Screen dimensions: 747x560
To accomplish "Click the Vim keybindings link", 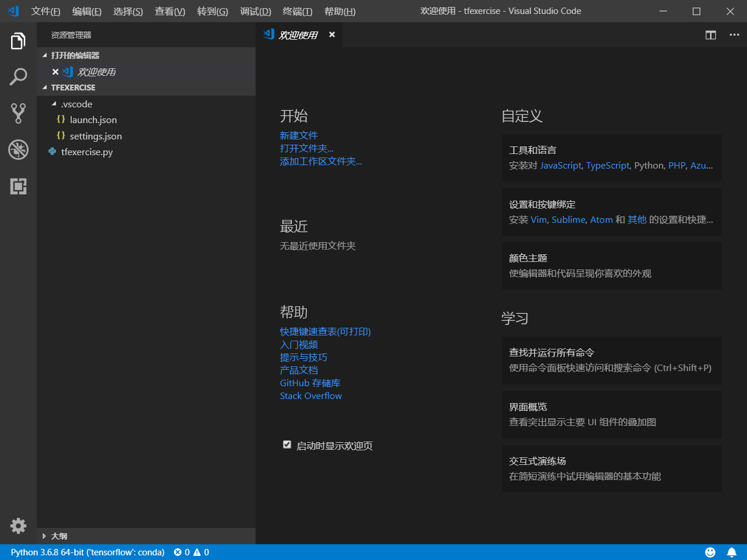I will (539, 220).
